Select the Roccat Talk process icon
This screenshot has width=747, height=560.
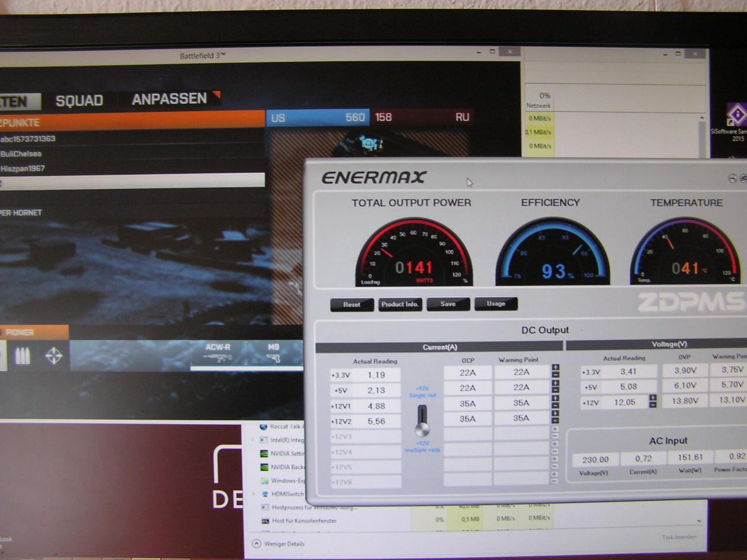(263, 427)
